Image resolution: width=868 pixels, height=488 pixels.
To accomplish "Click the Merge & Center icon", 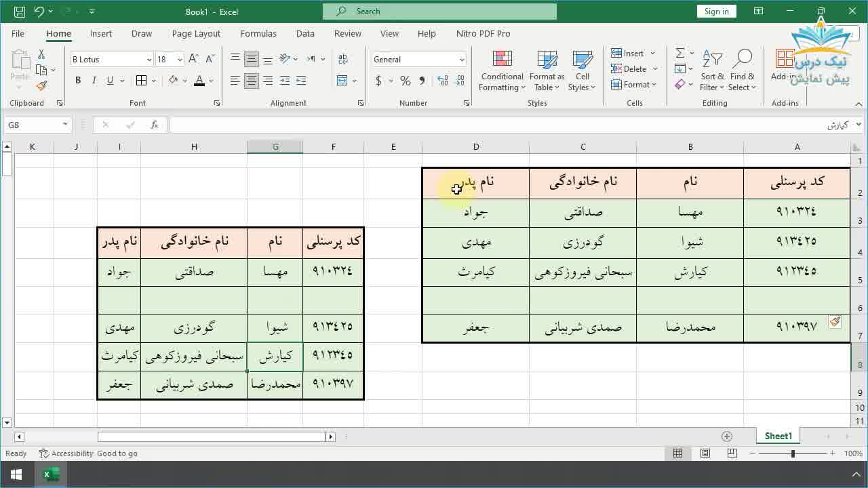I will (343, 81).
